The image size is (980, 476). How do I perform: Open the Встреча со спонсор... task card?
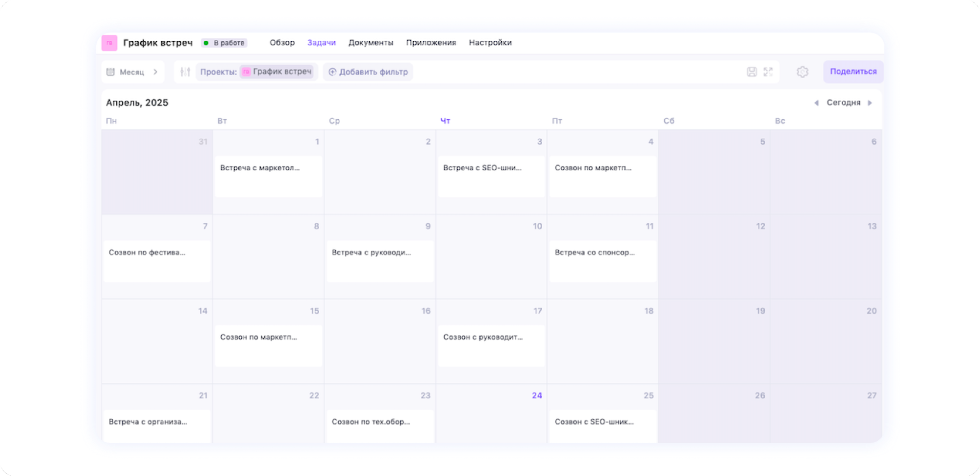603,260
